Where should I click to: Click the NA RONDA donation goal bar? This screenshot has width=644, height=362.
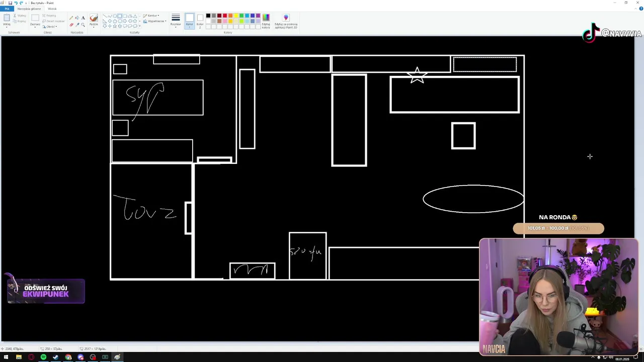point(558,228)
